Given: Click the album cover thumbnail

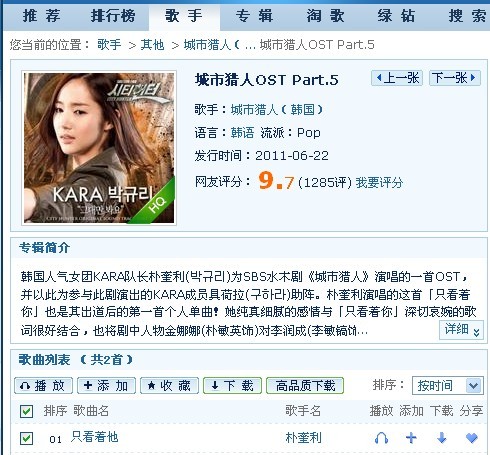Looking at the screenshot, I should pos(99,148).
